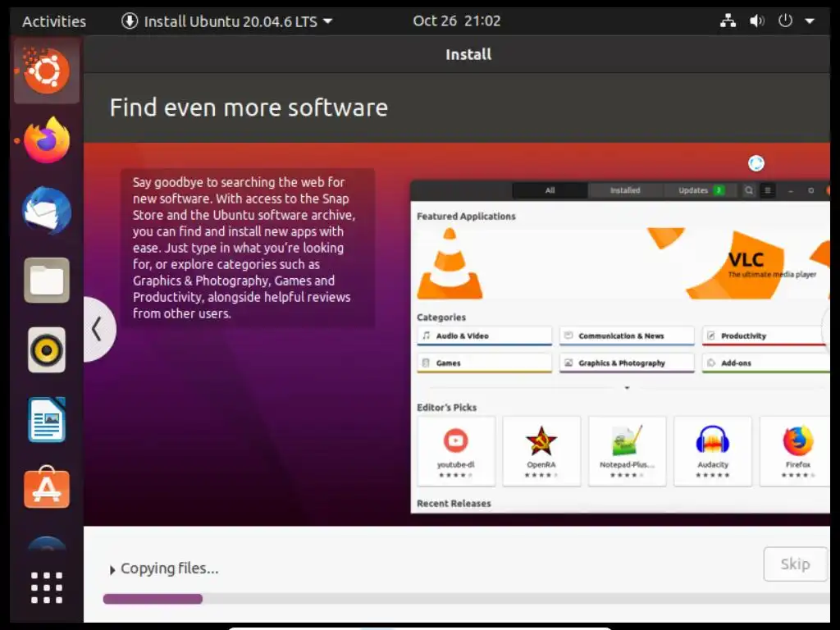The width and height of the screenshot is (840, 630).
Task: Choose the Audio & Video category
Action: [484, 336]
